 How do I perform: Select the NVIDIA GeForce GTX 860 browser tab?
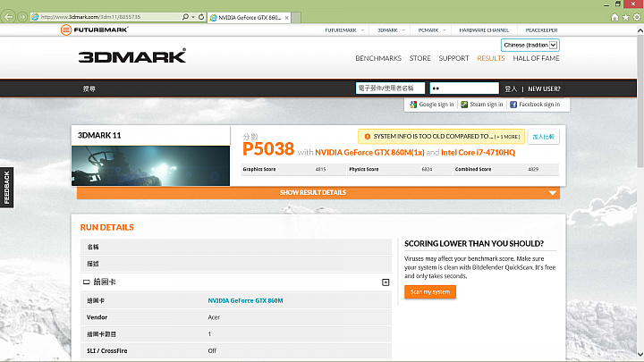[249, 18]
